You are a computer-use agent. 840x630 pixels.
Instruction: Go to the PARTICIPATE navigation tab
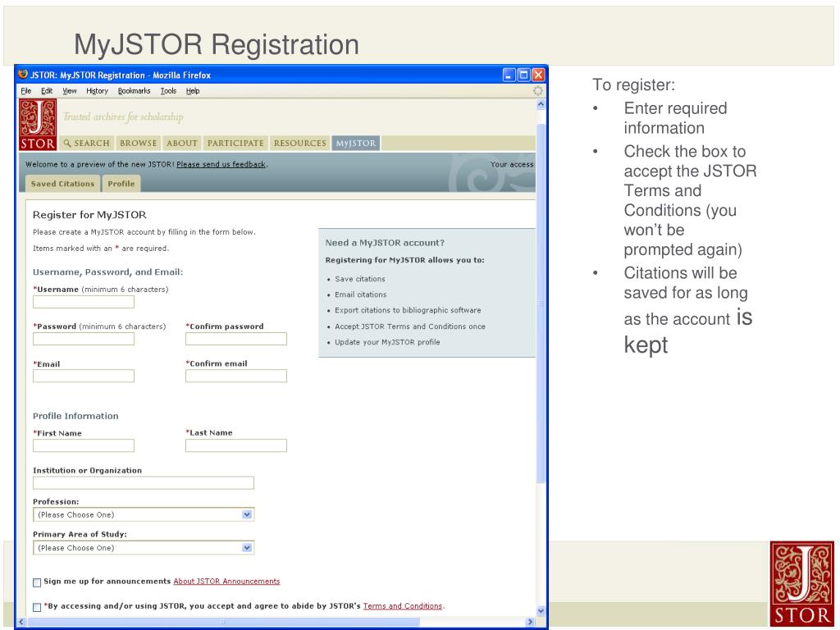click(235, 143)
